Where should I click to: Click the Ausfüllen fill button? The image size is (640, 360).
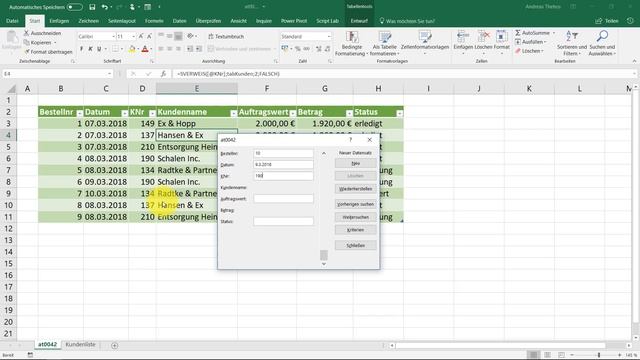(530, 42)
